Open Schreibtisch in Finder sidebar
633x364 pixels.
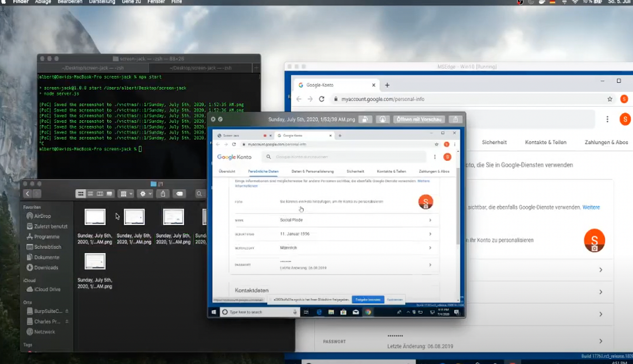pos(44,247)
